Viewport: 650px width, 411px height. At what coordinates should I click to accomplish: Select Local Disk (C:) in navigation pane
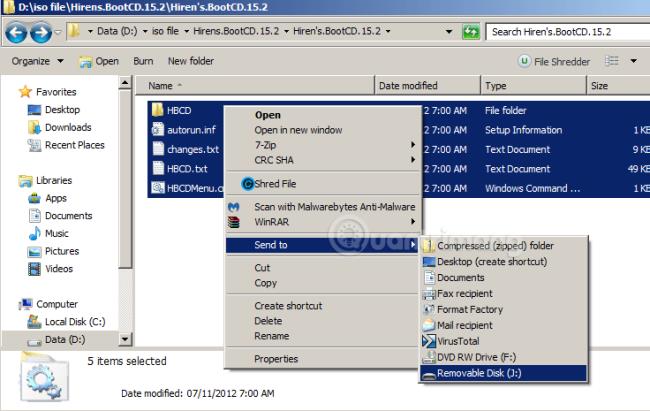tap(75, 322)
